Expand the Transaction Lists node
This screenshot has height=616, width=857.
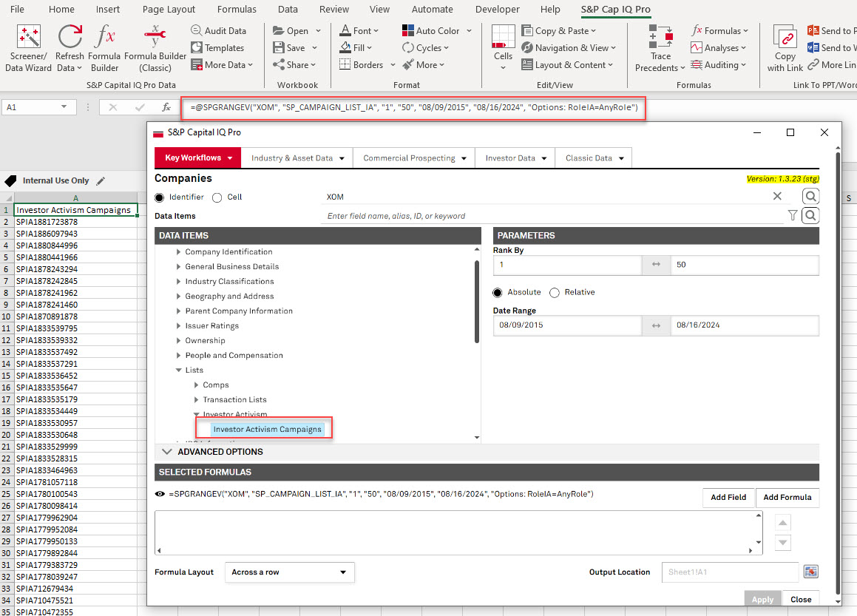click(196, 399)
